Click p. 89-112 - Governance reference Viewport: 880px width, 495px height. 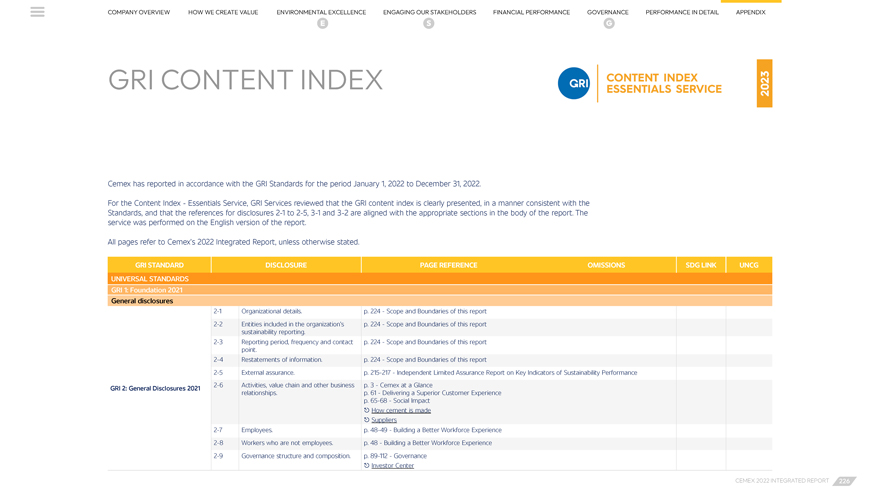pos(395,456)
